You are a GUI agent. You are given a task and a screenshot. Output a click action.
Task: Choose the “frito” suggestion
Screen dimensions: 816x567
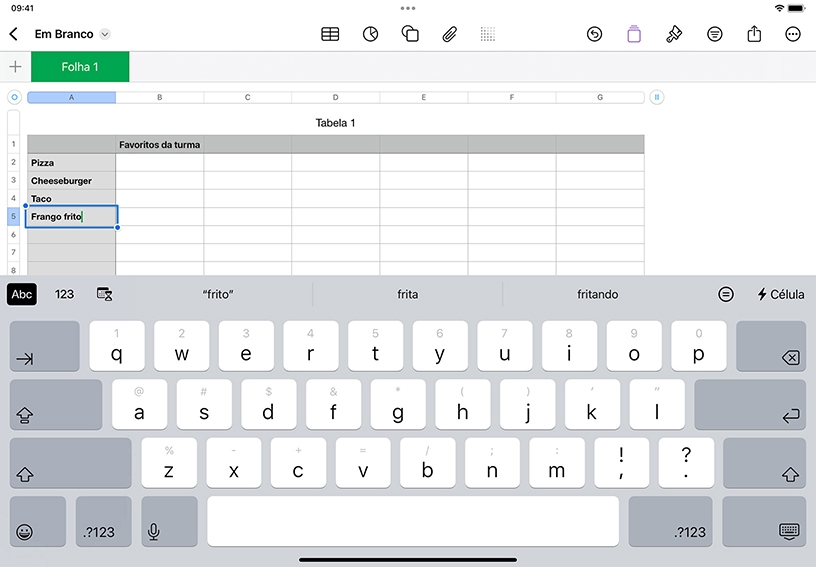pos(218,294)
